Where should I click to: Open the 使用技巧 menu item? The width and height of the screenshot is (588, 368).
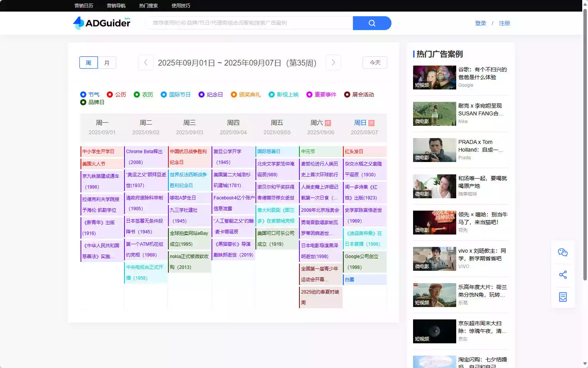(x=181, y=6)
